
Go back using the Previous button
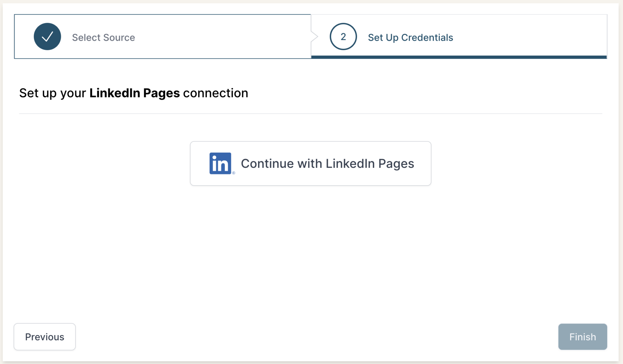pyautogui.click(x=44, y=337)
